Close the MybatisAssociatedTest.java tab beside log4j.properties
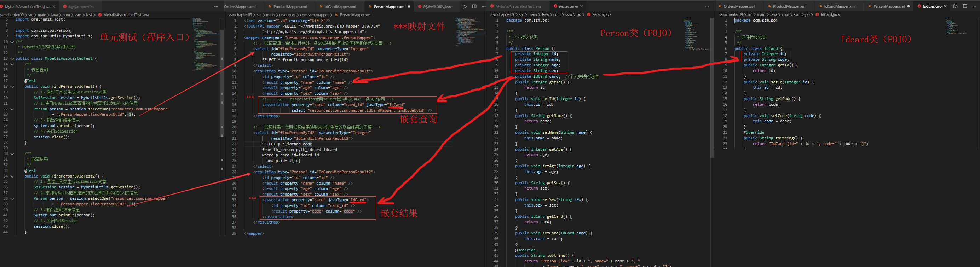980x267 pixels. (x=54, y=6)
